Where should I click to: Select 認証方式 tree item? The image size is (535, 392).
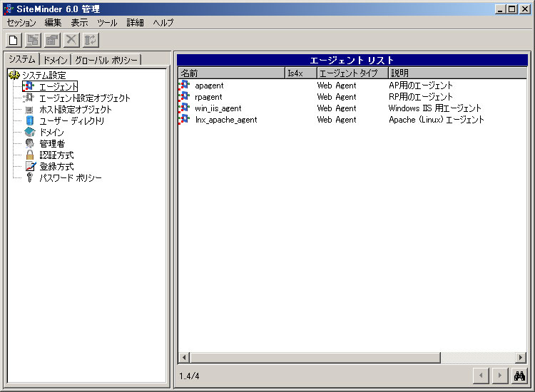click(56, 155)
